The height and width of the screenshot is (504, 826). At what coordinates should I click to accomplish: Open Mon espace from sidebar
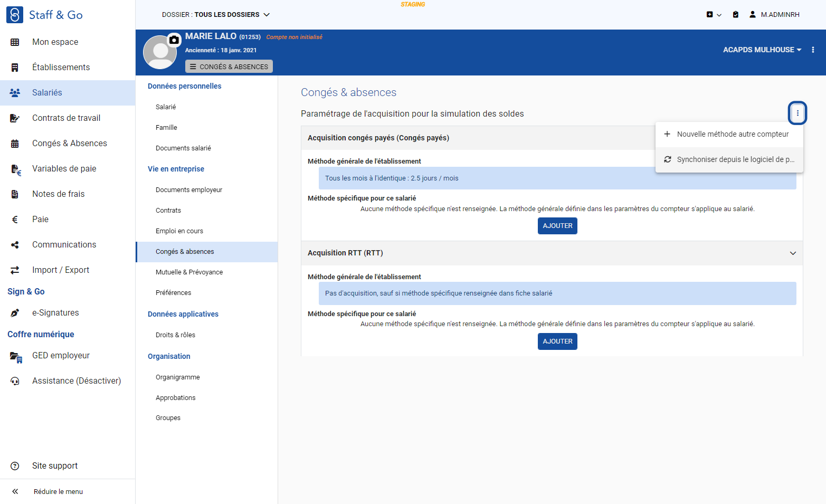(x=68, y=42)
